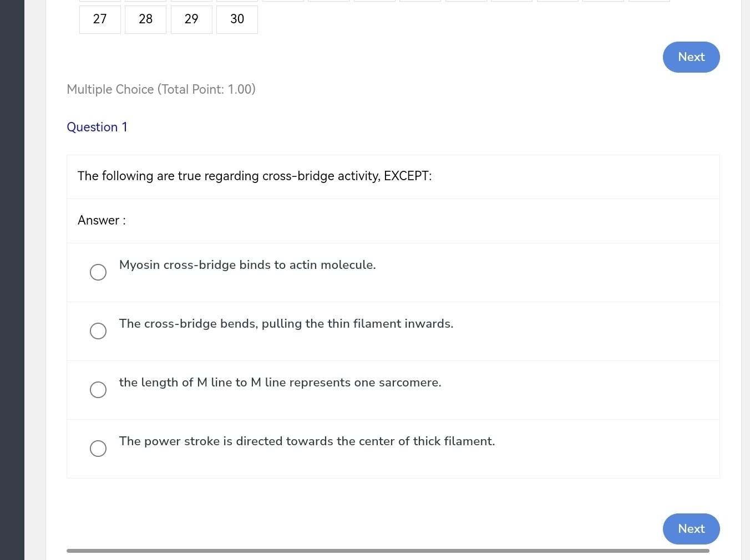Viewport: 750px width, 560px height.
Task: Click the 'Answer :' label row
Action: [102, 221]
